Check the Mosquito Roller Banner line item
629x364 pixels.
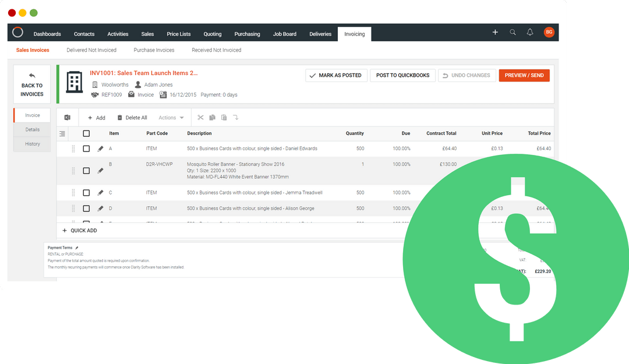(86, 170)
